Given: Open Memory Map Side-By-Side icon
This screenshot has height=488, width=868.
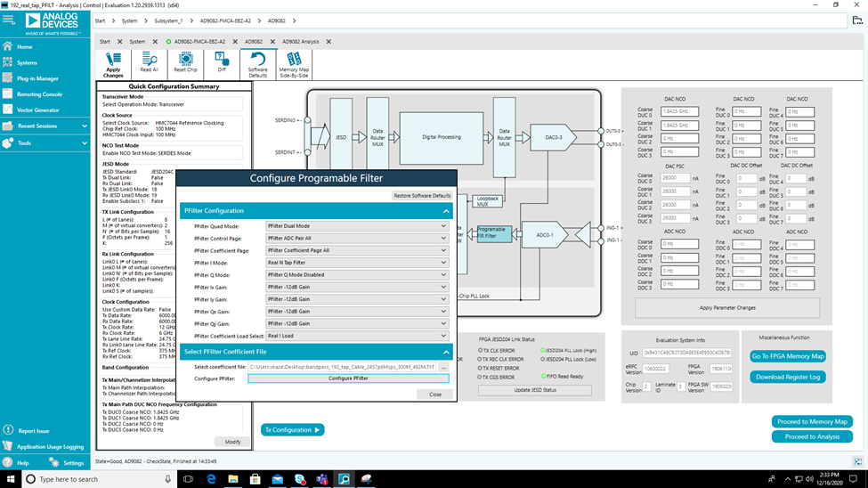Looking at the screenshot, I should tap(294, 64).
